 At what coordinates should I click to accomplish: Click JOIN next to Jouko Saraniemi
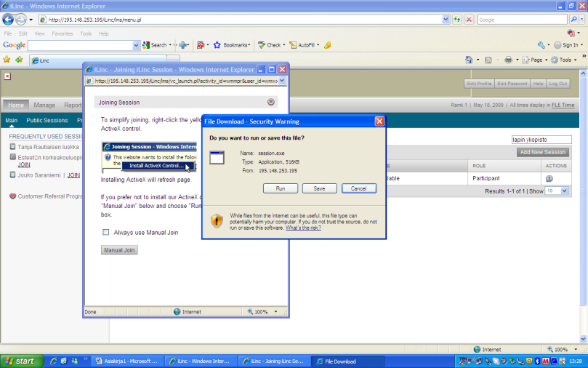[73, 175]
